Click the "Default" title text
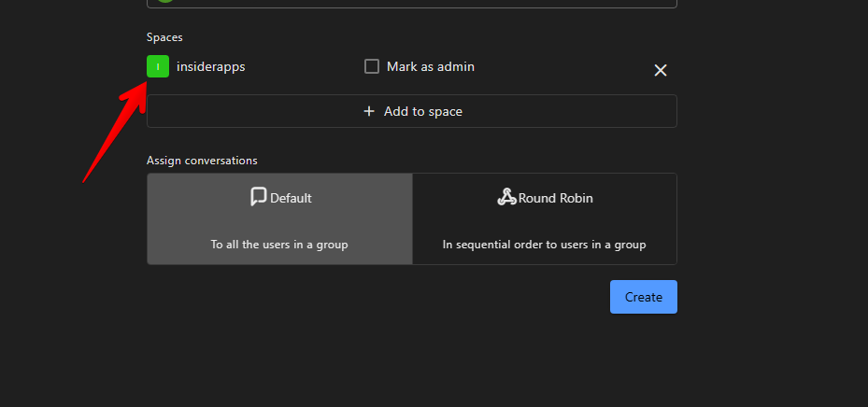Viewport: 868px width, 407px height. click(x=291, y=198)
